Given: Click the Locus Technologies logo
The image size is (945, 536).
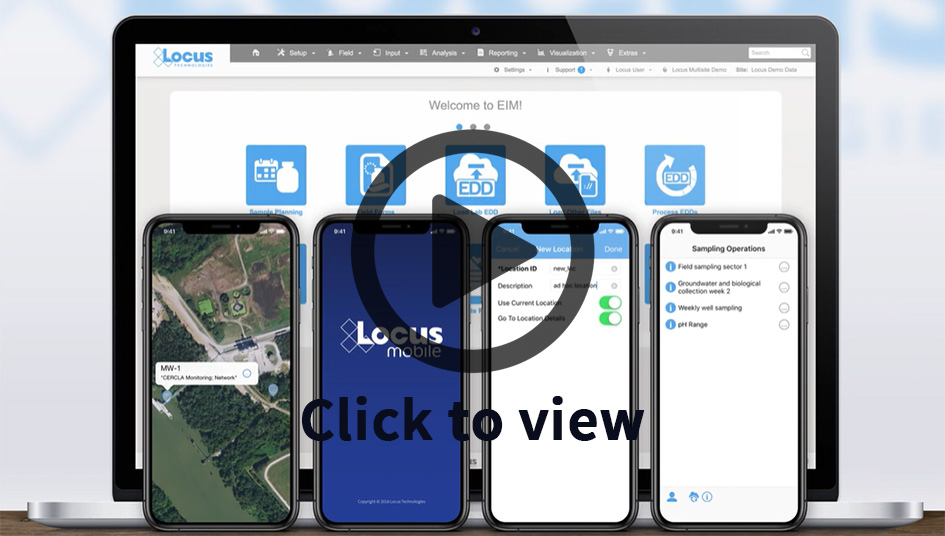Looking at the screenshot, I should 183,57.
